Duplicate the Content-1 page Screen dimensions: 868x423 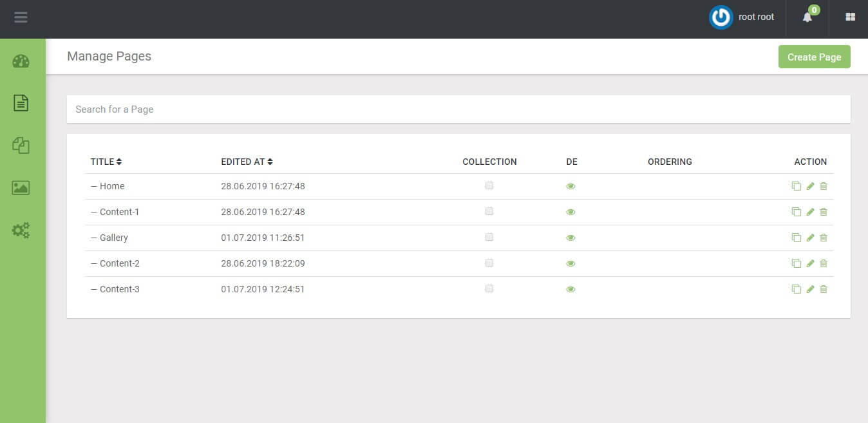797,212
